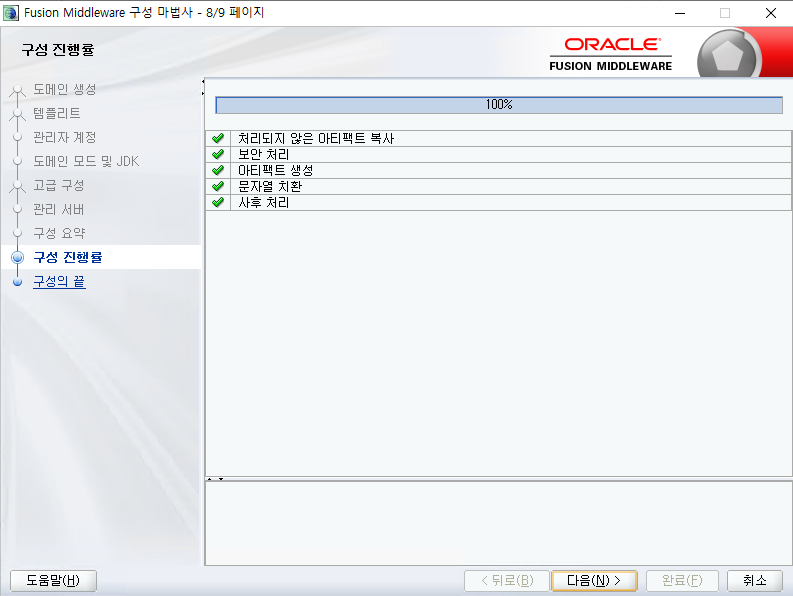The image size is (793, 596).
Task: Click the disabled 뒤로(B) back button
Action: 507,580
